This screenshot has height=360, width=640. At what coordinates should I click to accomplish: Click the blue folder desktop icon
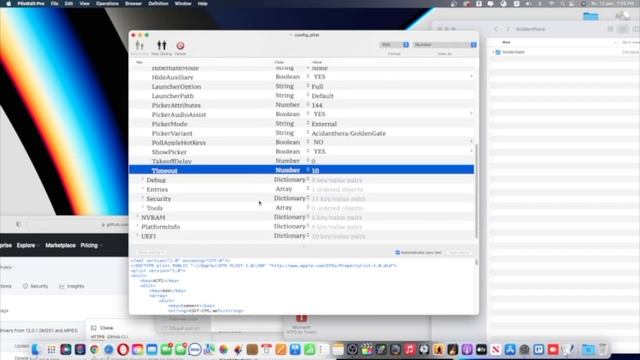(x=591, y=16)
